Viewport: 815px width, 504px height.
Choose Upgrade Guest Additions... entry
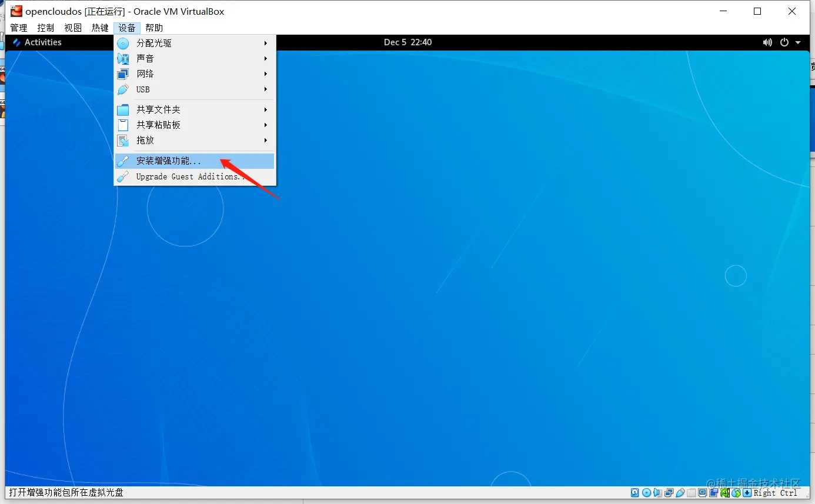[195, 176]
